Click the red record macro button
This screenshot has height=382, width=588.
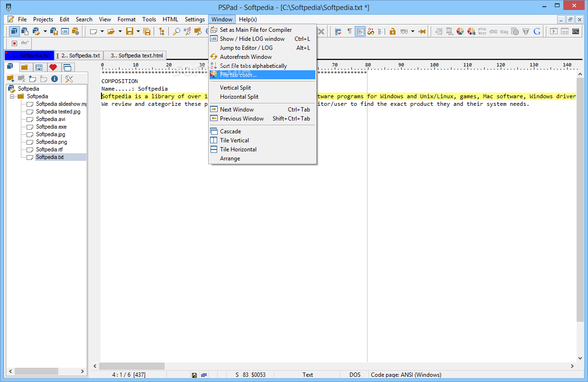[x=14, y=43]
